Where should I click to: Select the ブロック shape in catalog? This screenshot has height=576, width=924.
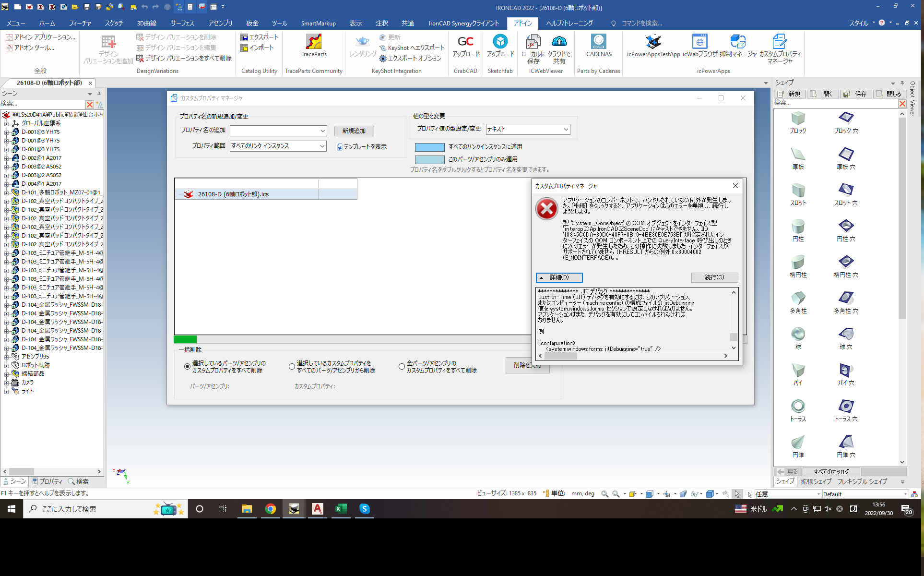coord(798,119)
